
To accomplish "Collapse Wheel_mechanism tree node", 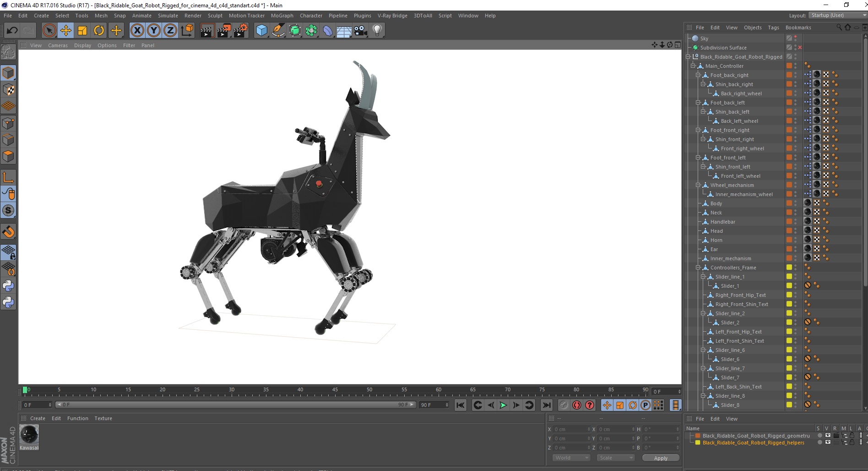I will (698, 185).
